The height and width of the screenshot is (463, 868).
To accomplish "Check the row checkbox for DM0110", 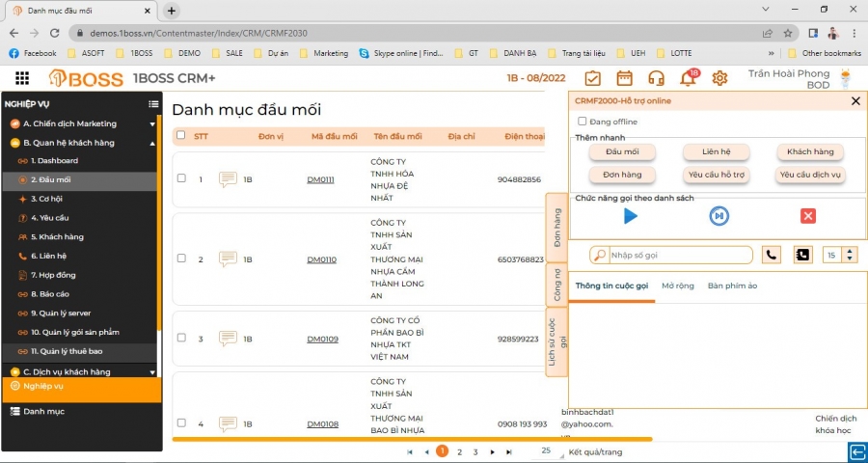I will (x=181, y=259).
